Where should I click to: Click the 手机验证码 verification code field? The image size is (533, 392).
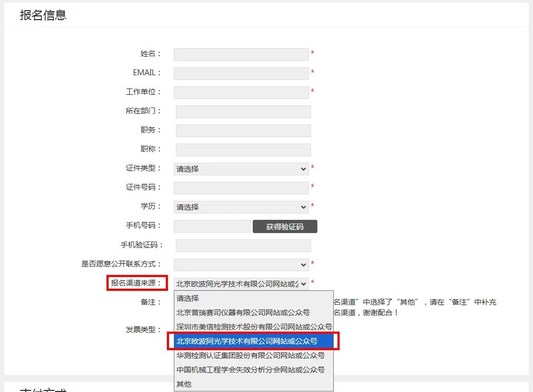point(243,245)
